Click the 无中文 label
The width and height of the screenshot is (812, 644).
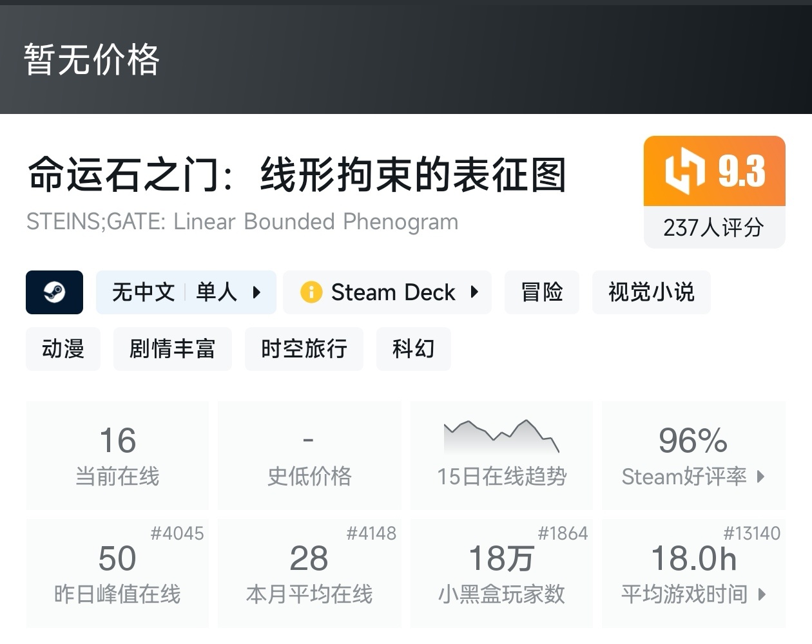tap(144, 292)
